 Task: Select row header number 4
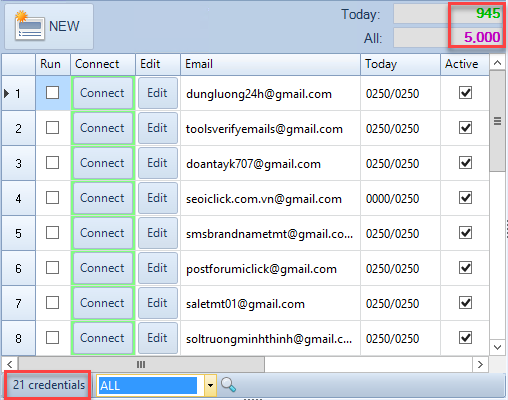(x=18, y=198)
